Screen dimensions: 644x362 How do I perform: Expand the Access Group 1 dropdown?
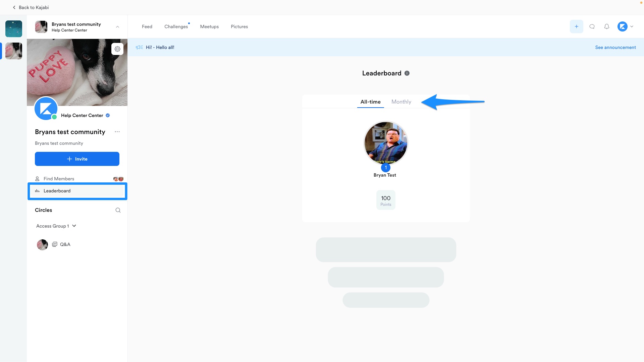pyautogui.click(x=74, y=226)
